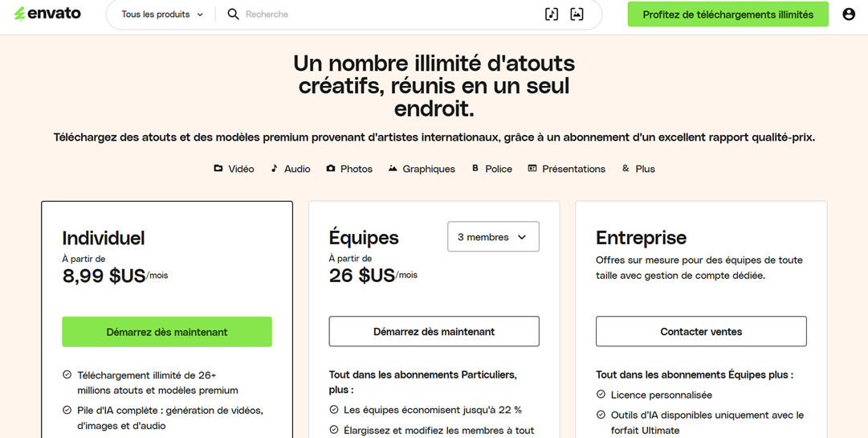Select the Individuel plan heading
868x438 pixels.
(x=104, y=238)
